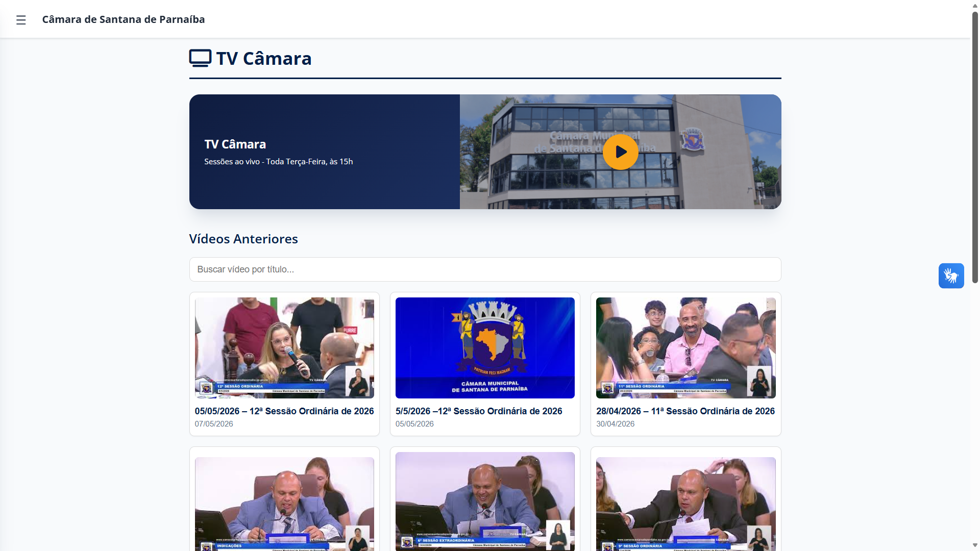Open the VLibras sign language accessibility widget
Image resolution: width=980 pixels, height=551 pixels.
[x=951, y=275]
